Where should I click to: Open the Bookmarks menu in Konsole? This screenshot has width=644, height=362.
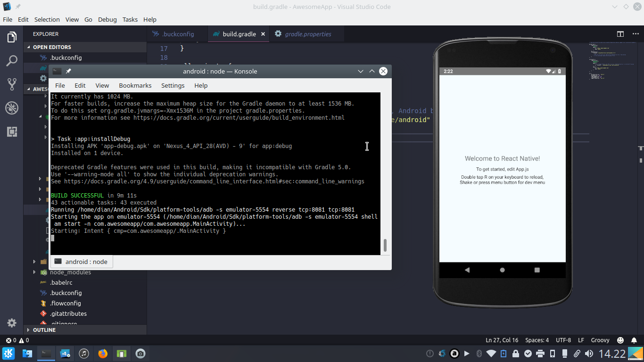[135, 85]
